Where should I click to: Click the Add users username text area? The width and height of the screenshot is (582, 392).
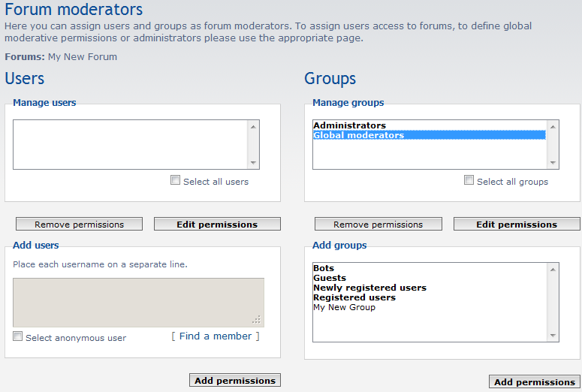point(138,302)
